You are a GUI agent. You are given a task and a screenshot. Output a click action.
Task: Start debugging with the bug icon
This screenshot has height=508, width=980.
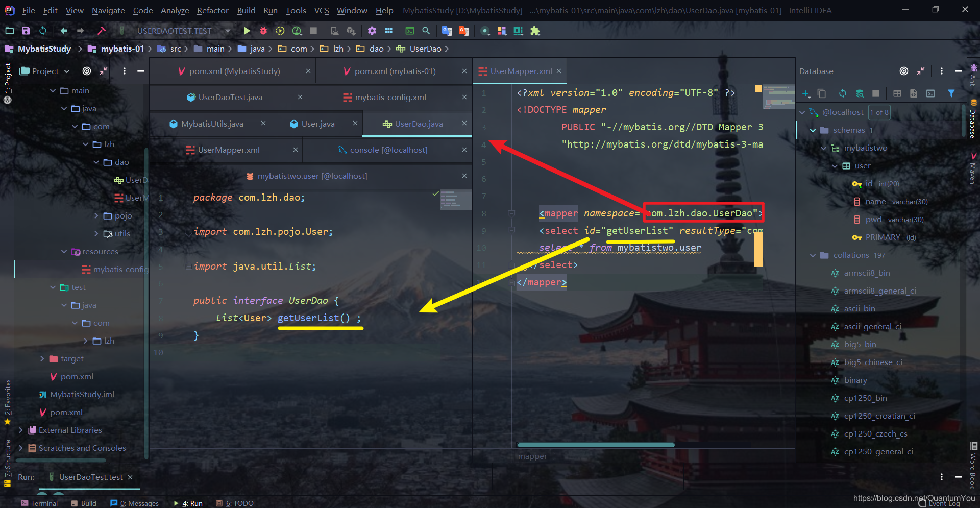click(263, 31)
